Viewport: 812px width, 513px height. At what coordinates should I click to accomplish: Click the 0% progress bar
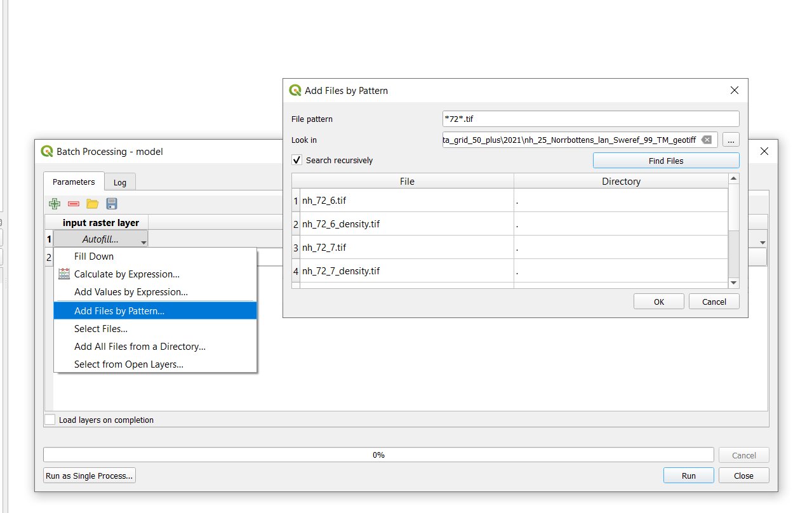[x=378, y=455]
